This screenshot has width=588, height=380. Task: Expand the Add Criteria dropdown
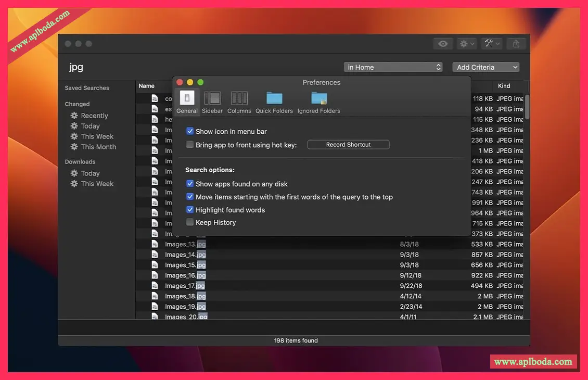coord(485,67)
